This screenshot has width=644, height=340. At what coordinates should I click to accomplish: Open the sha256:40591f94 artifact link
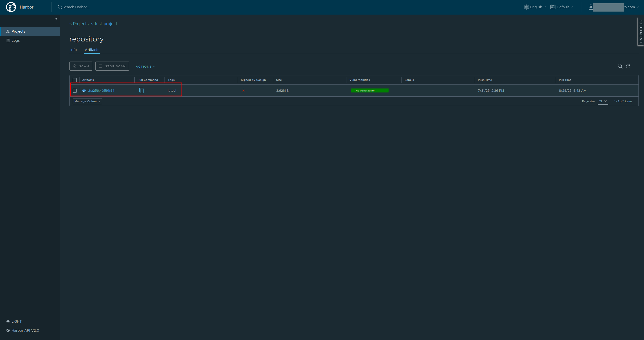(101, 90)
